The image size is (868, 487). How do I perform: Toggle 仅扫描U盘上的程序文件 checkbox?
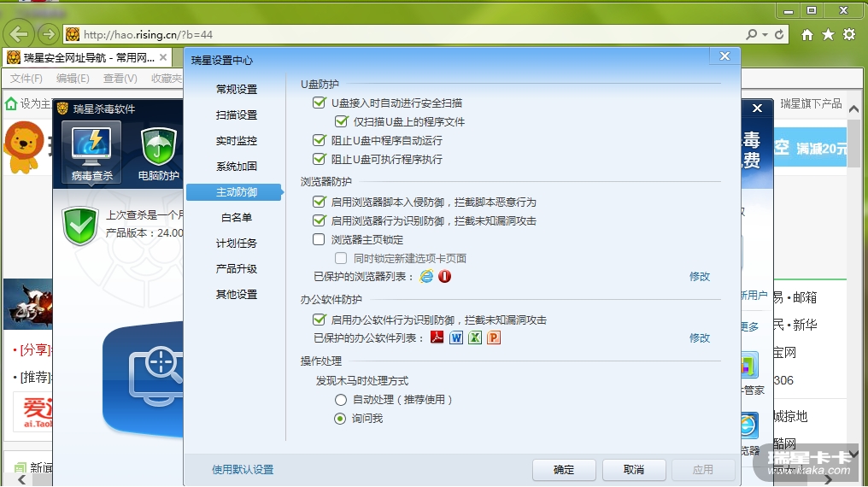(x=341, y=121)
